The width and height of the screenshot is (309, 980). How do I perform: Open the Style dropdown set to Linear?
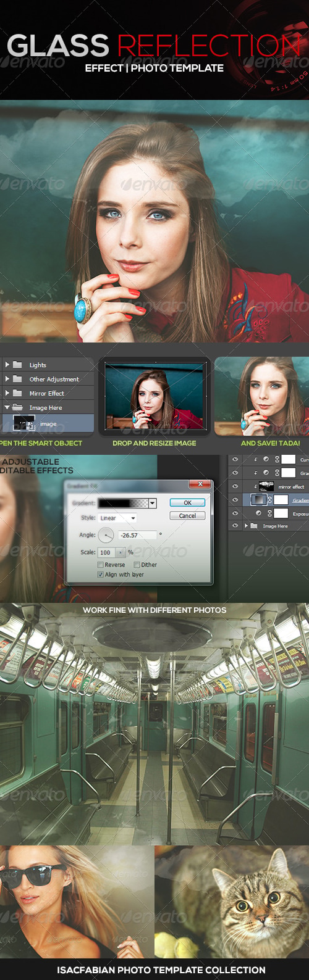(x=117, y=518)
